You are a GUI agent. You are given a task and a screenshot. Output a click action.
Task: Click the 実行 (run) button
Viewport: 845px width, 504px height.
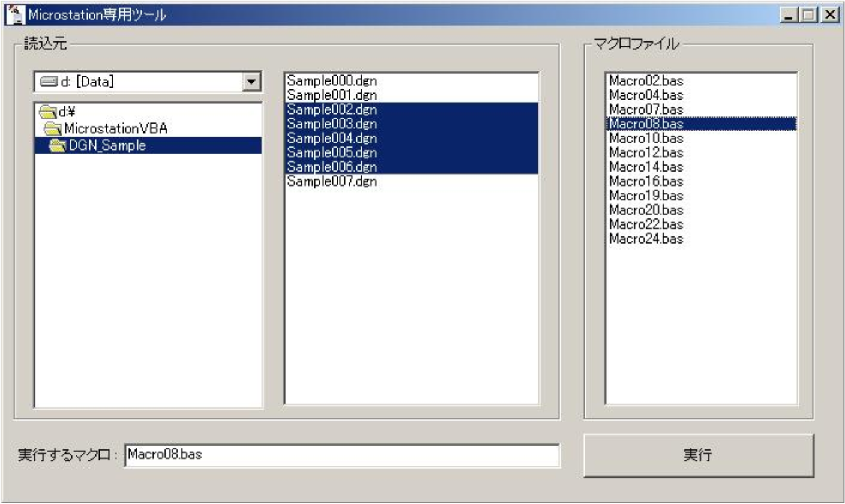699,455
